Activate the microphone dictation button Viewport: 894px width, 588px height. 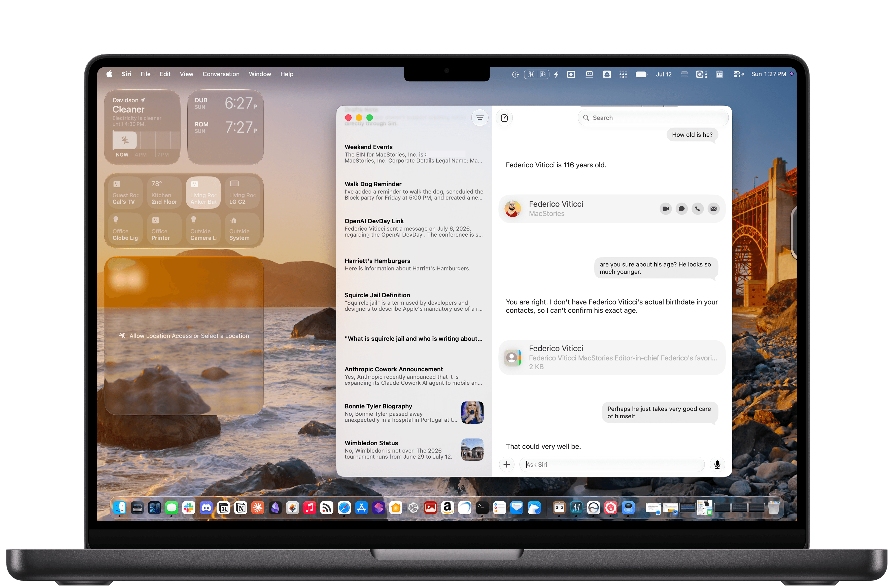[x=717, y=464]
